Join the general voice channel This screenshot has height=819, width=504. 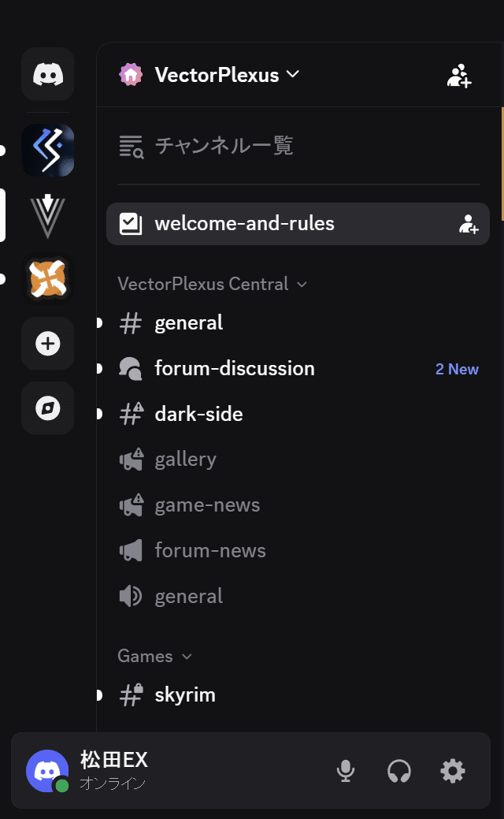tap(189, 597)
